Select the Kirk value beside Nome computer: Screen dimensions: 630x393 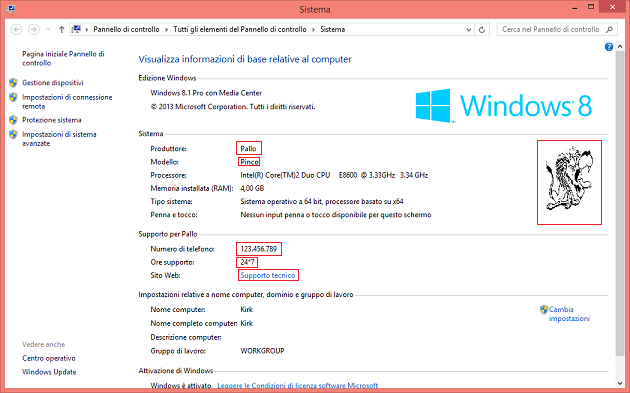(247, 309)
